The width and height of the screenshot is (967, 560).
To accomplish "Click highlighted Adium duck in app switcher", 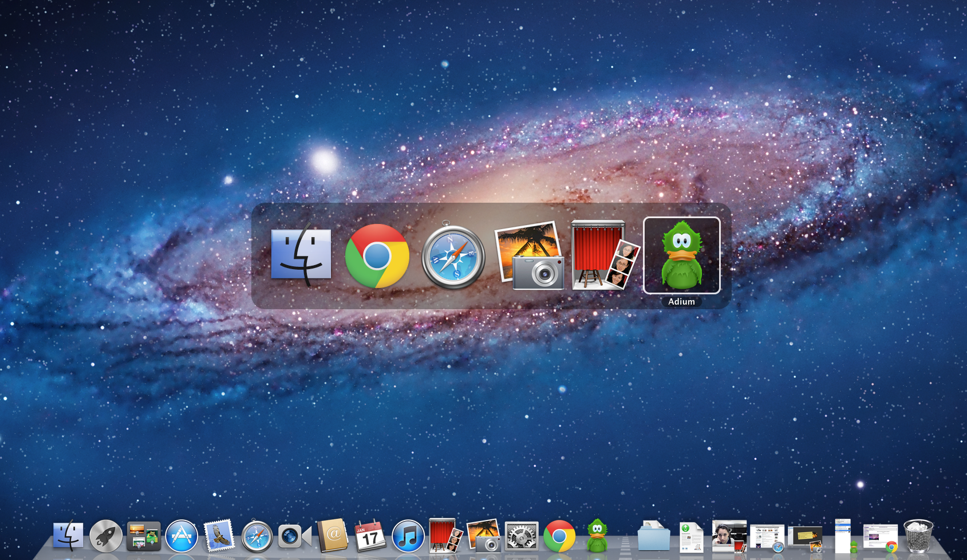I will (x=681, y=255).
